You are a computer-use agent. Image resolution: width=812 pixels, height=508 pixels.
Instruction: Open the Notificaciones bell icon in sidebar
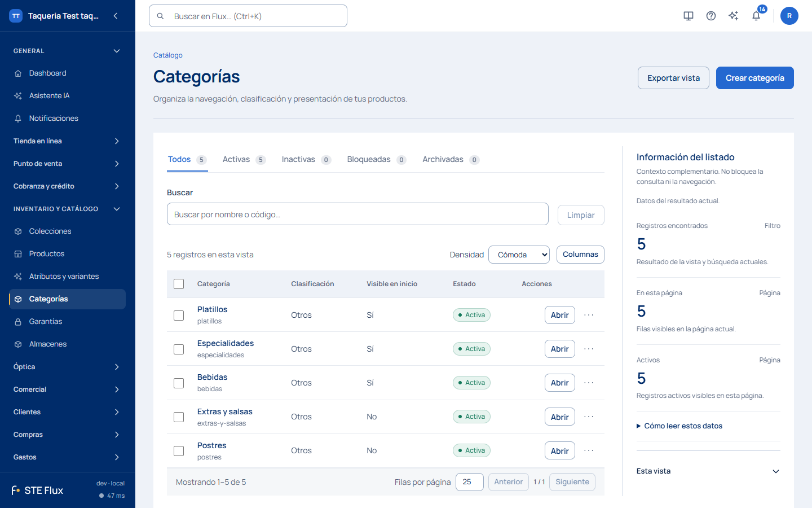click(18, 119)
